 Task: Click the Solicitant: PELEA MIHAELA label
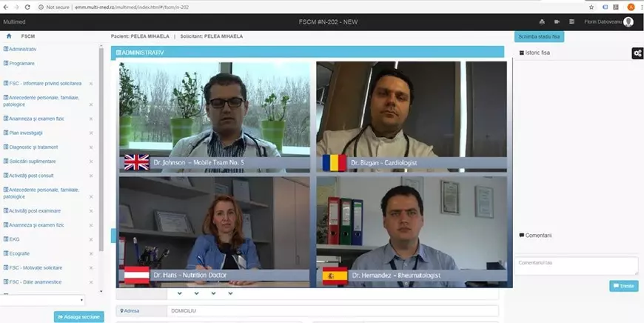[212, 36]
